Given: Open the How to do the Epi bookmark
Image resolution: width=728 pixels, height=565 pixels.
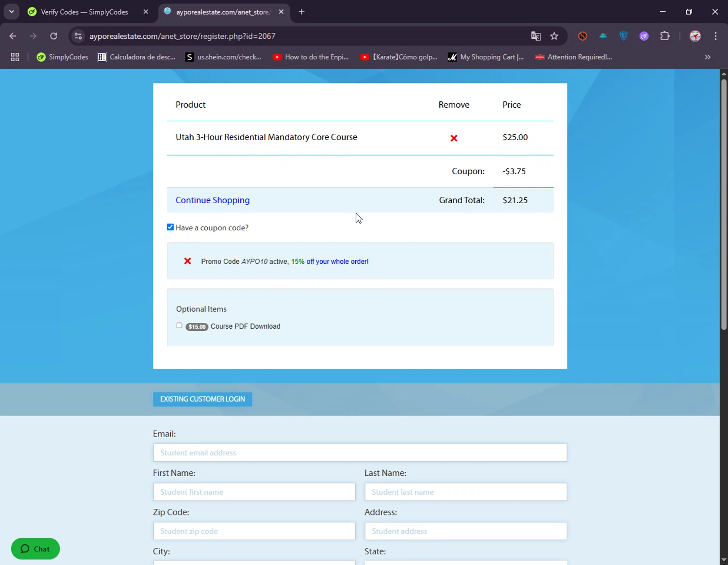Looking at the screenshot, I should [311, 57].
